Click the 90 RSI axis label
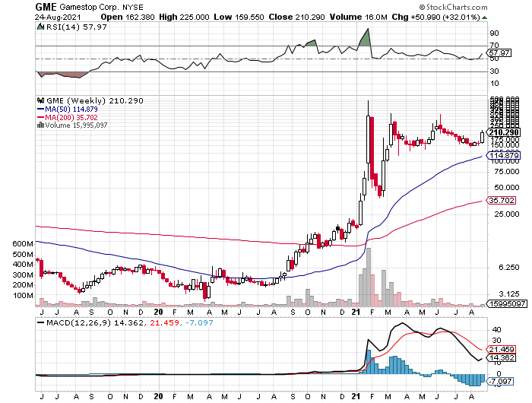The width and height of the screenshot is (532, 403). (x=494, y=33)
